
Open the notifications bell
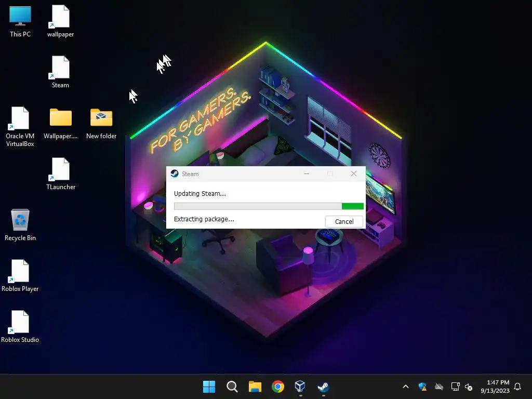(x=517, y=387)
